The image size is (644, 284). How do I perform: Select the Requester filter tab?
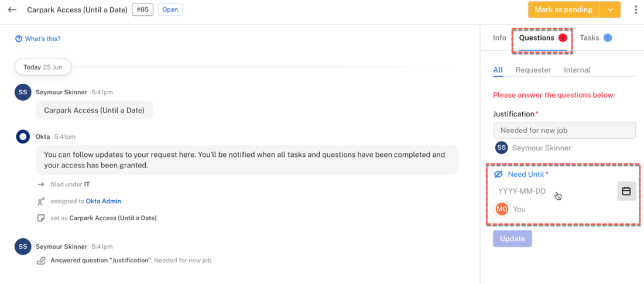533,70
